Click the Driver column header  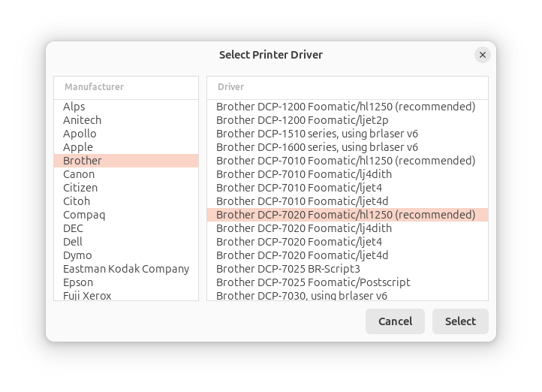[x=231, y=87]
